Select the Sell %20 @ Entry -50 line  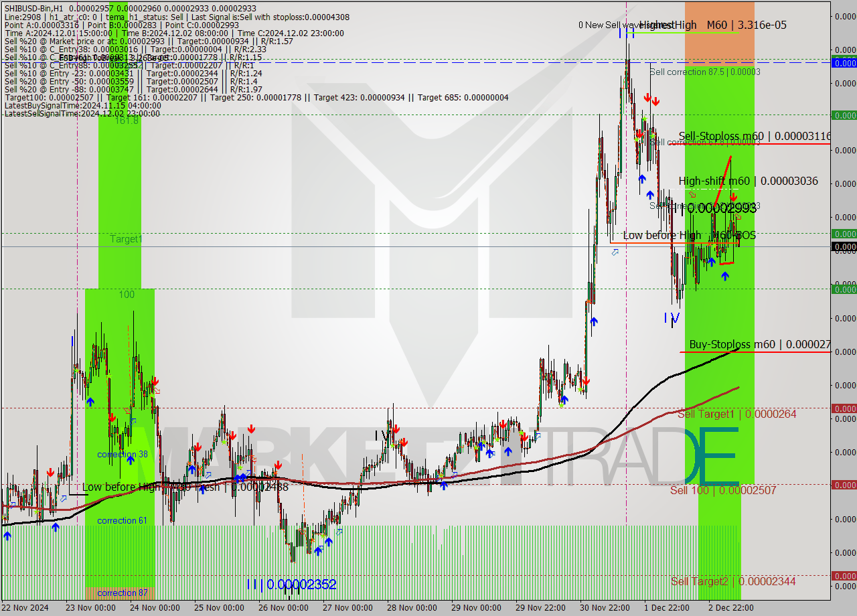(x=133, y=81)
